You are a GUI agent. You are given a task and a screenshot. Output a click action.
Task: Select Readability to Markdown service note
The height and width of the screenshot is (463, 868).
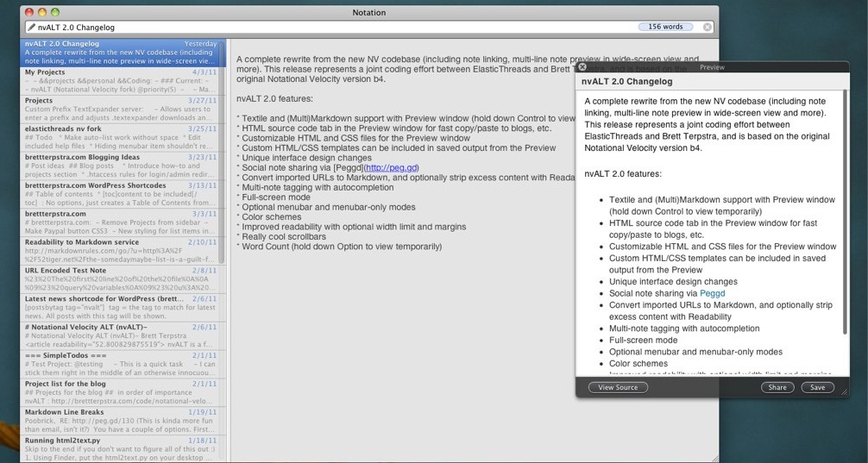(122, 251)
